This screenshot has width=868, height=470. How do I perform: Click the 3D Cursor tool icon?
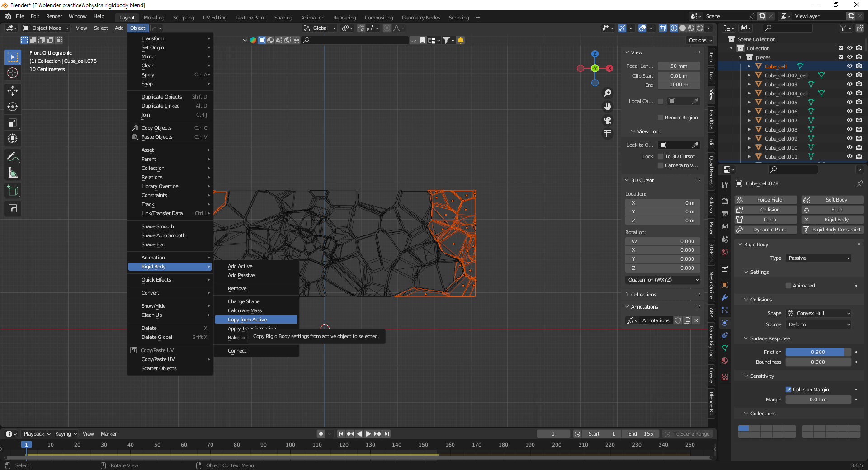click(13, 73)
